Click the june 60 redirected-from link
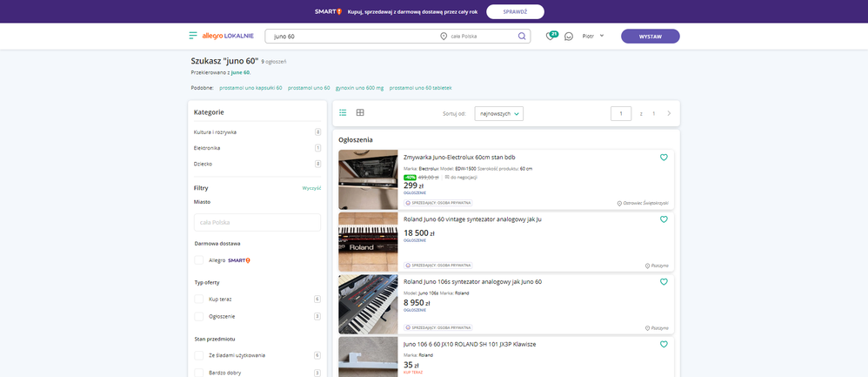The width and height of the screenshot is (868, 377). pyautogui.click(x=240, y=72)
